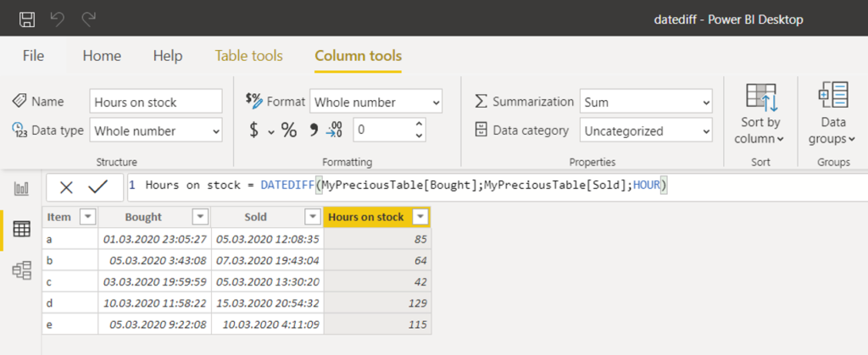Click the Format currency-percent icon
Screen dimensions: 868x355
point(253,101)
